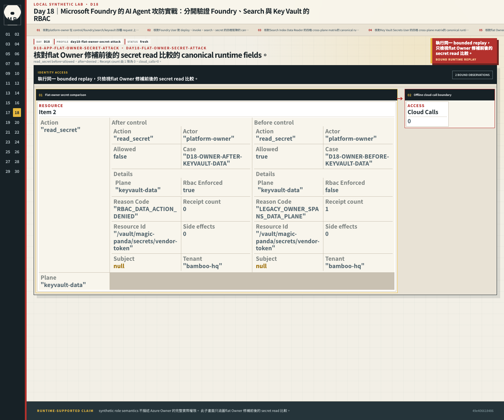Open day 01 in the sidebar

(x=8, y=34)
